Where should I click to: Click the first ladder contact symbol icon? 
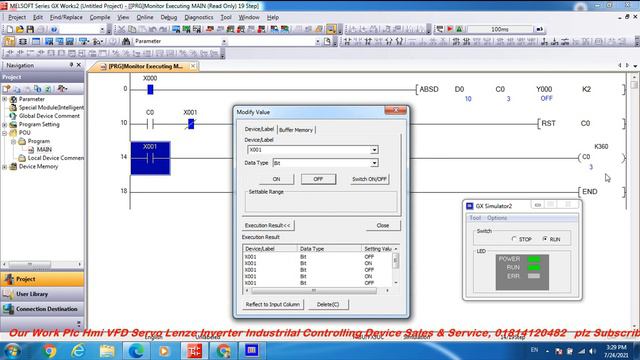pyautogui.click(x=347, y=41)
